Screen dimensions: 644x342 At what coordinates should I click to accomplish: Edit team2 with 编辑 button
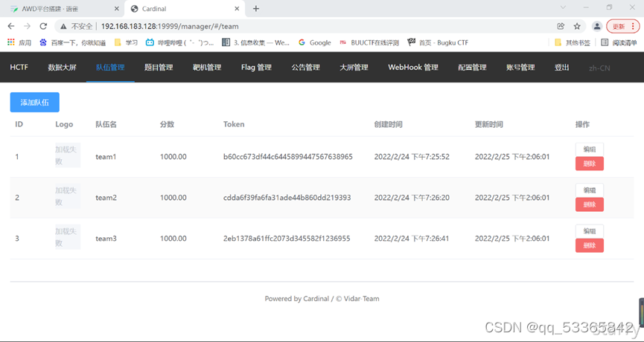[590, 190]
